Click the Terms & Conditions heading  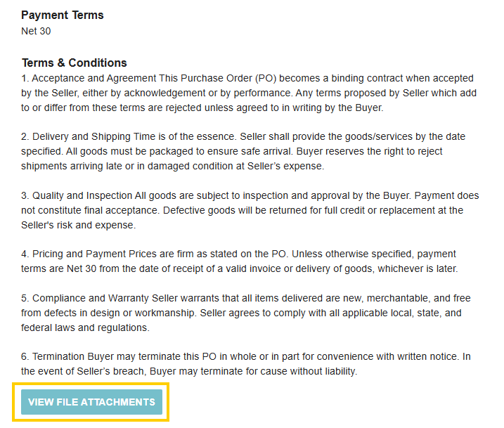pos(75,63)
